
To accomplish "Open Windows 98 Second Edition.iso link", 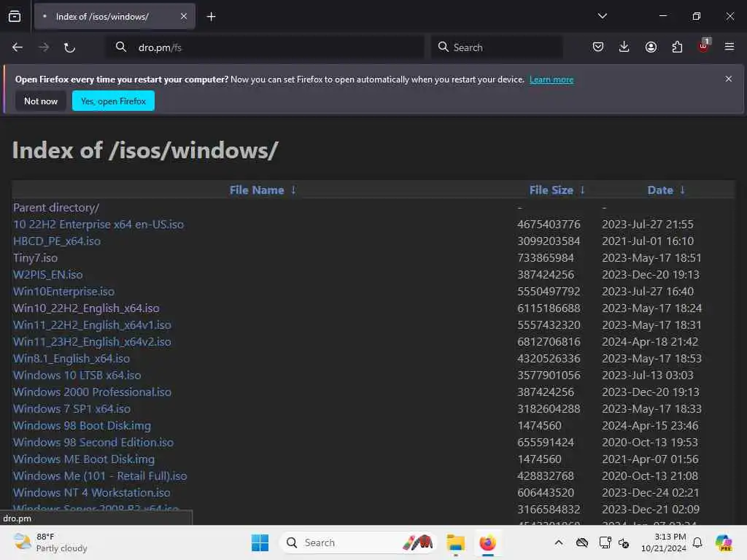I will tap(93, 443).
